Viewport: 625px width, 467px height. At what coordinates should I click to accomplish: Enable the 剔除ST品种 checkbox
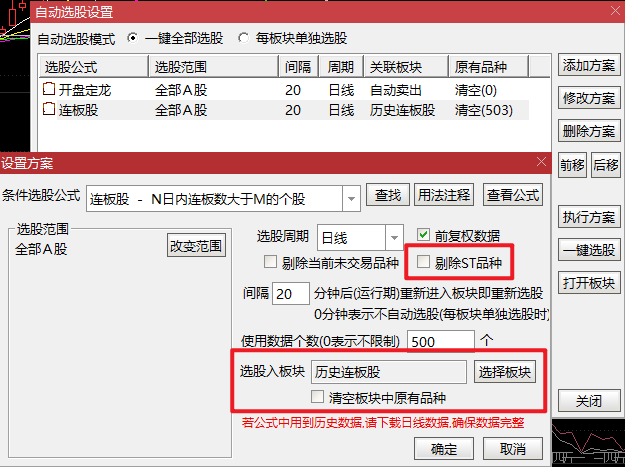424,263
